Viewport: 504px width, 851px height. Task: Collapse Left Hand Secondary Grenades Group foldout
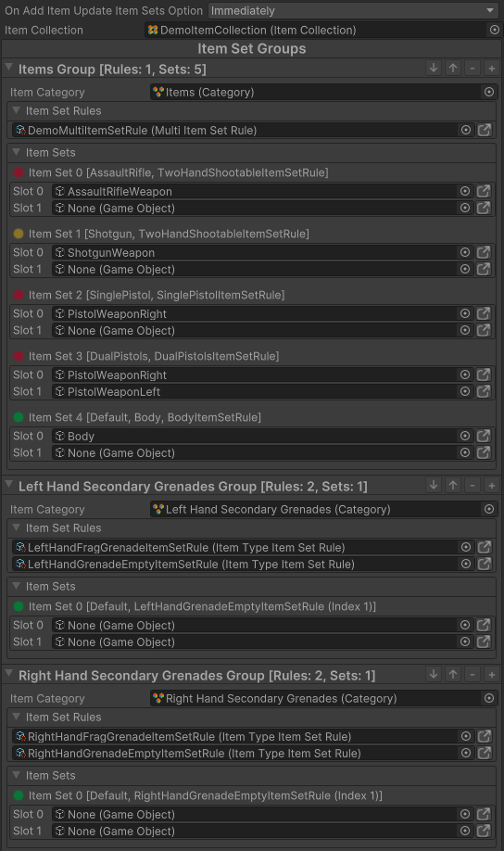[8, 485]
